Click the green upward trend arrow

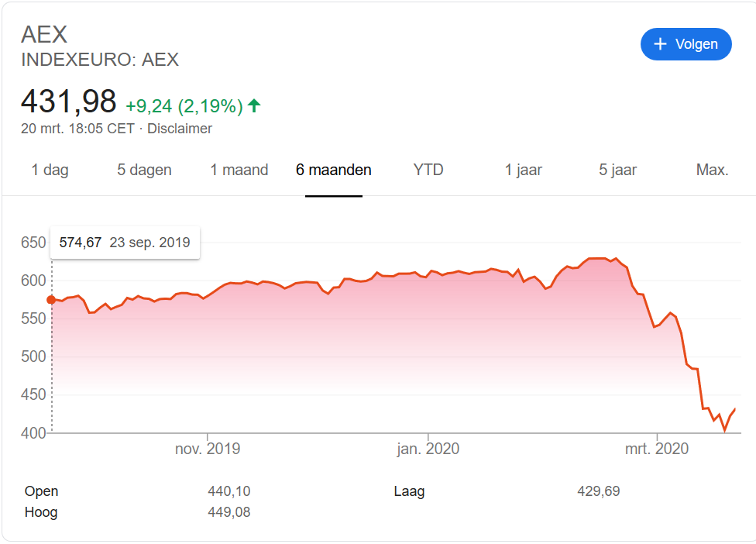(254, 107)
